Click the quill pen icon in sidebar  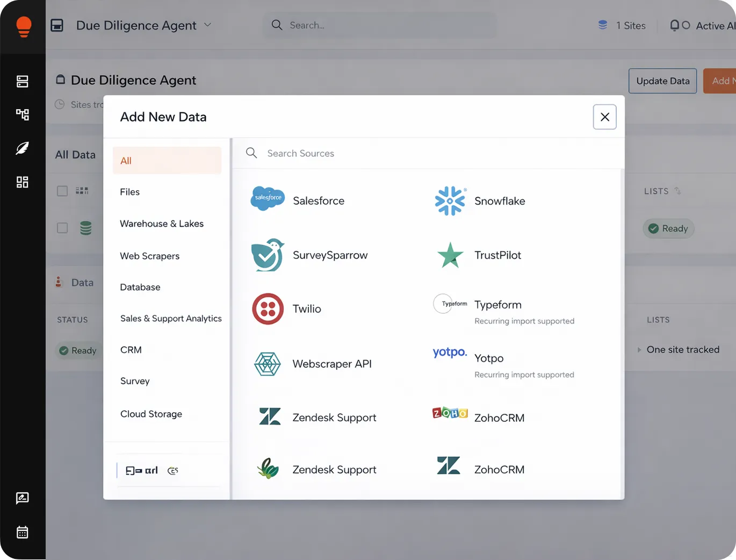22,148
